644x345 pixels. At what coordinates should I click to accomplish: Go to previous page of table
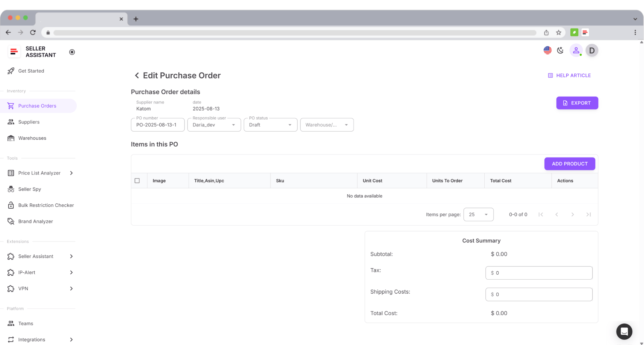pyautogui.click(x=557, y=215)
